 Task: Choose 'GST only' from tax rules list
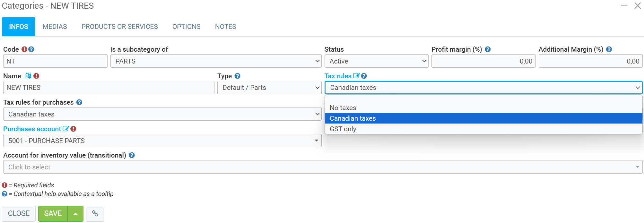point(343,129)
